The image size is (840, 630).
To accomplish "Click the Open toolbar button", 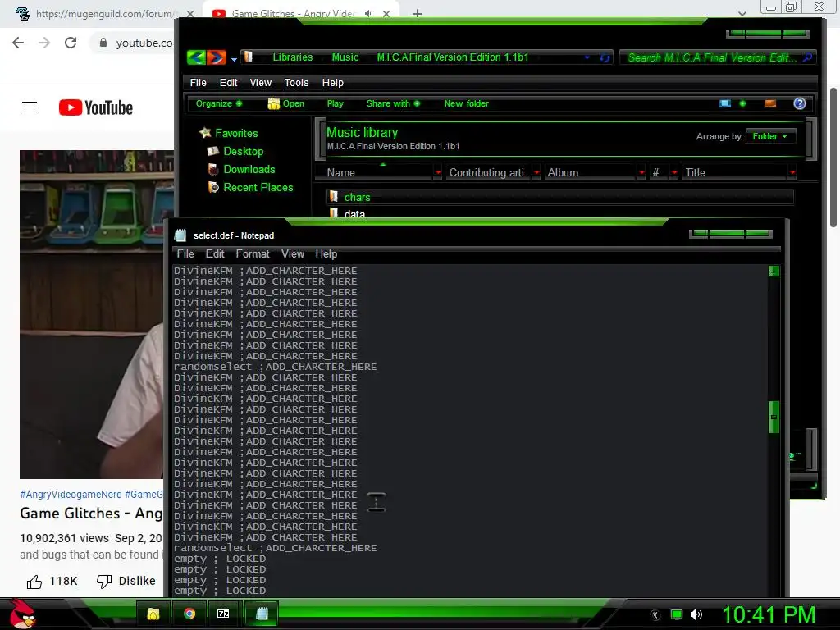I will pos(286,103).
